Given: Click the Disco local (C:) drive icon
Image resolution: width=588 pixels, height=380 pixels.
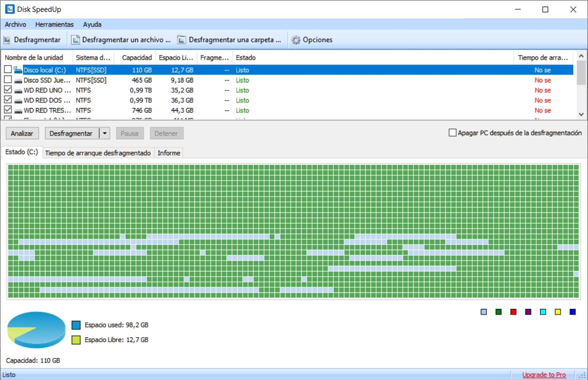Looking at the screenshot, I should pyautogui.click(x=18, y=70).
